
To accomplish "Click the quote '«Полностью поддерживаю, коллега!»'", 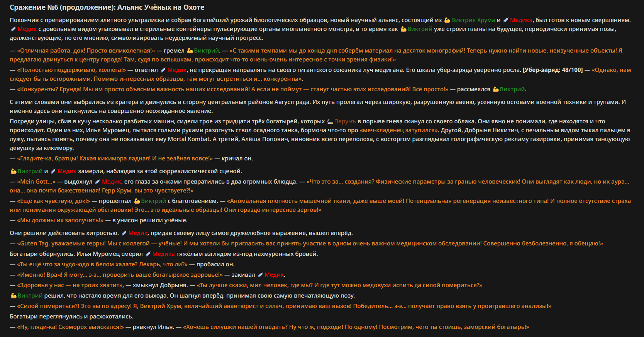I will (71, 70).
